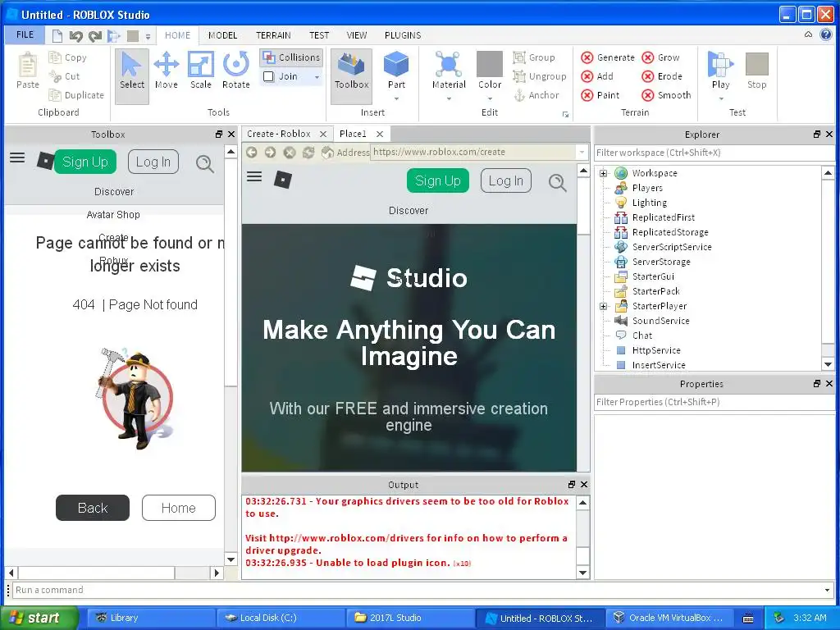Click the Undo arrow in quick access bar
Screen dimensions: 840x630
click(x=75, y=36)
